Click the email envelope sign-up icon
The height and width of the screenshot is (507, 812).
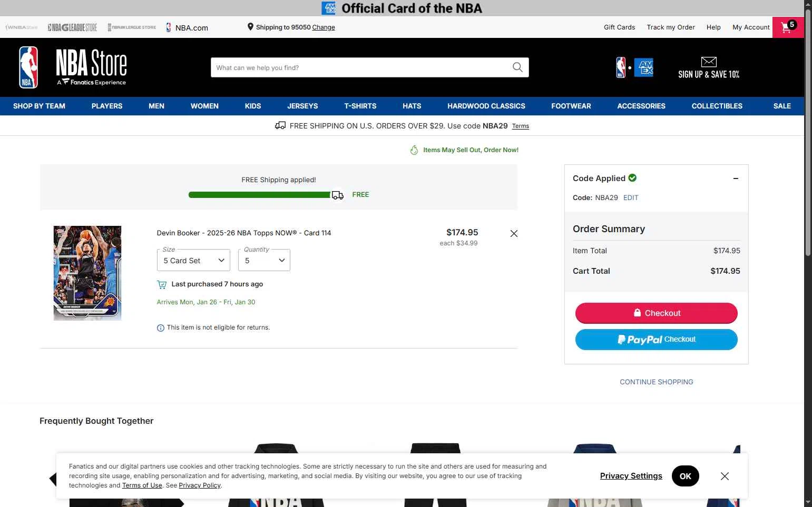click(709, 62)
